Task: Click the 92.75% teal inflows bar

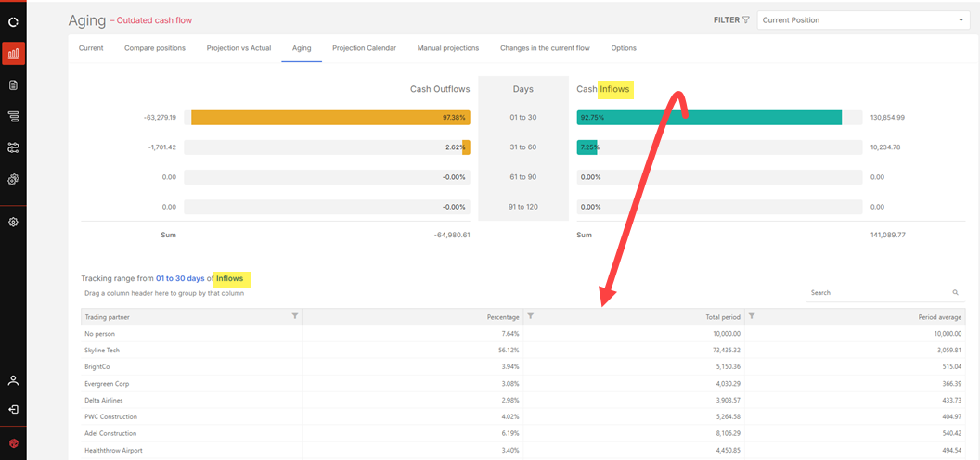Action: tap(709, 118)
